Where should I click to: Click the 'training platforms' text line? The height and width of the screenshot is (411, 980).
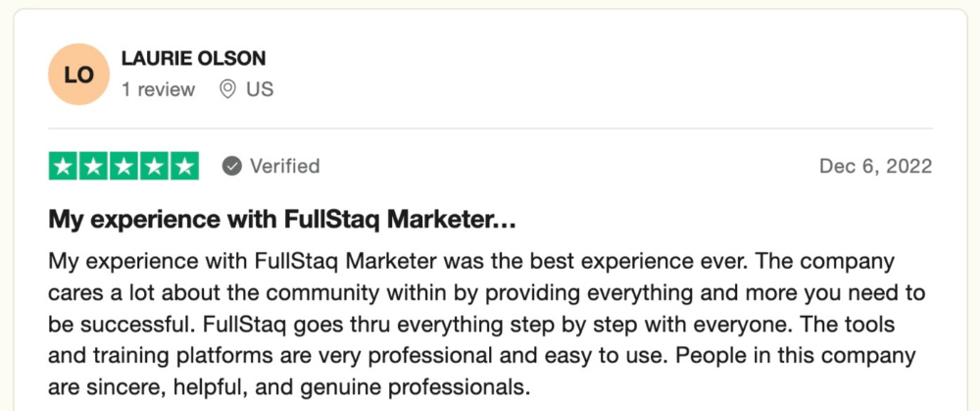(x=481, y=357)
